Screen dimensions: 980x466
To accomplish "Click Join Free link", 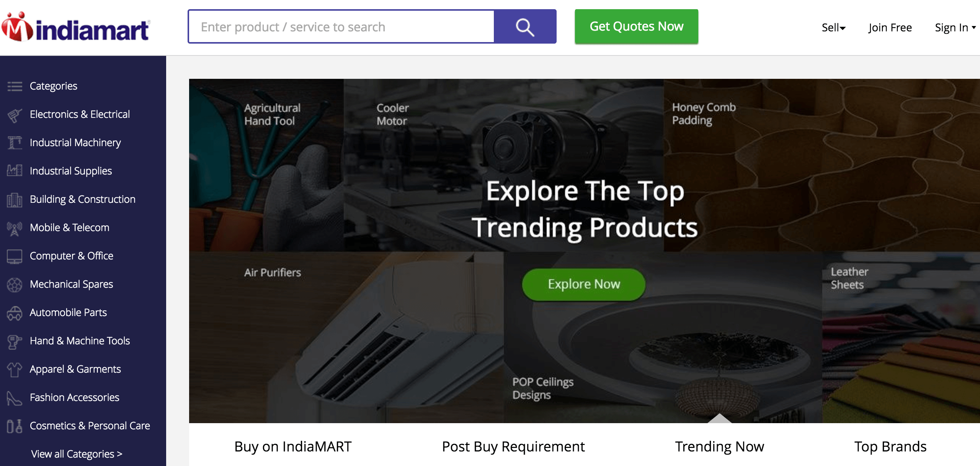I will (890, 28).
